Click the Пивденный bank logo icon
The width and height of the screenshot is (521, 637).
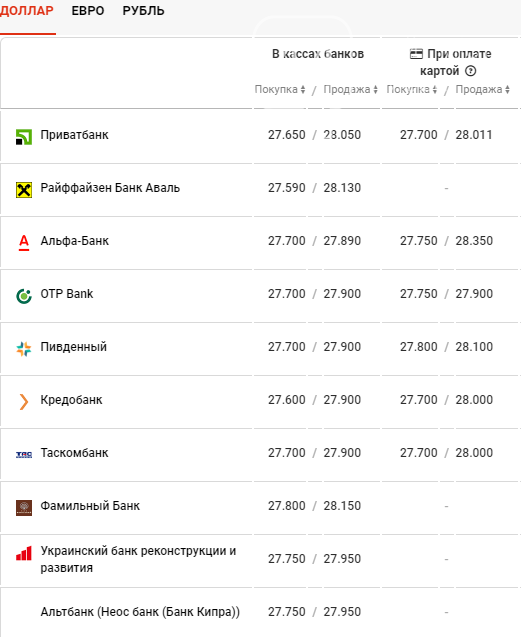24,349
